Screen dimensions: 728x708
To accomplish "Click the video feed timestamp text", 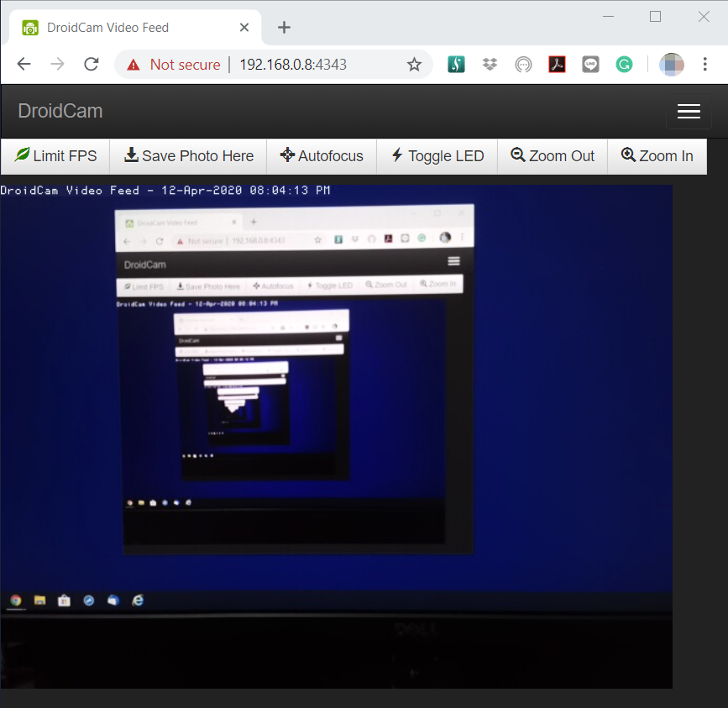I will 165,191.
